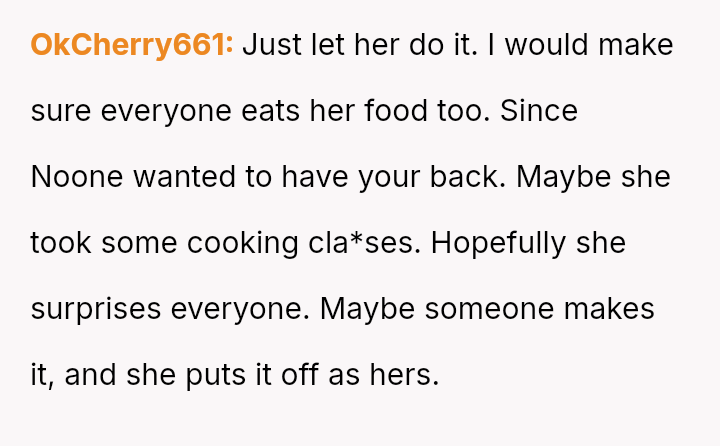Open the OkCherry661 username link

[x=132, y=45]
